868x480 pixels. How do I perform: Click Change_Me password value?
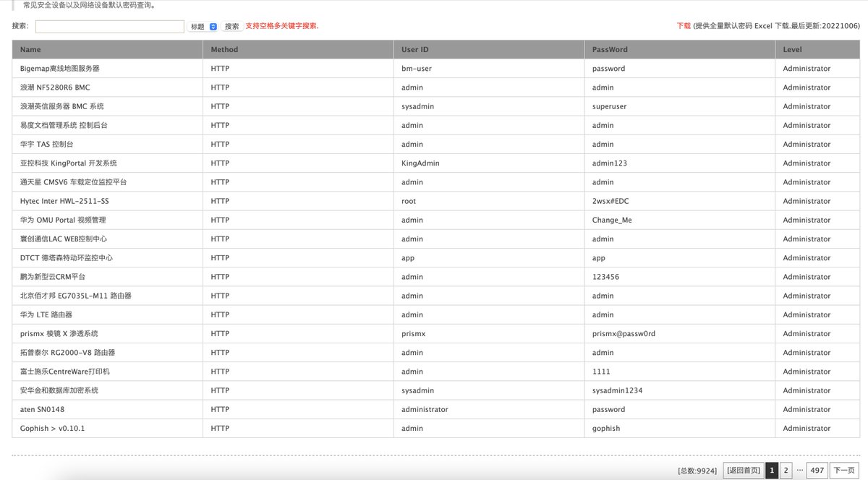click(x=612, y=220)
